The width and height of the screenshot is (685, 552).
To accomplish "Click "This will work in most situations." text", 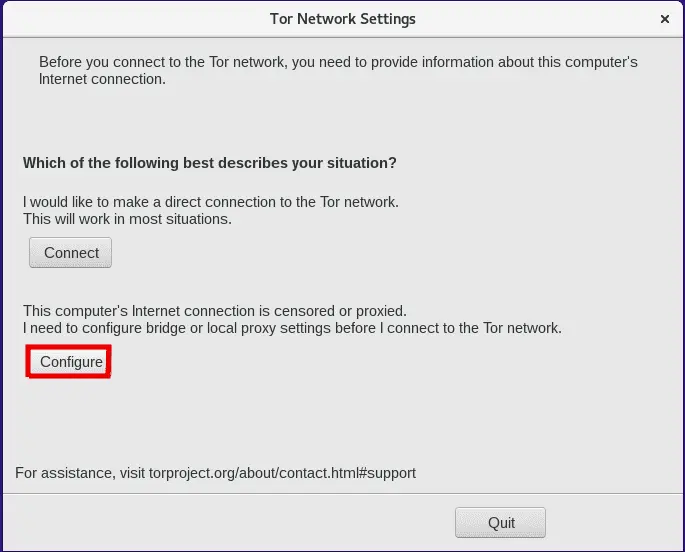I will pyautogui.click(x=127, y=218).
